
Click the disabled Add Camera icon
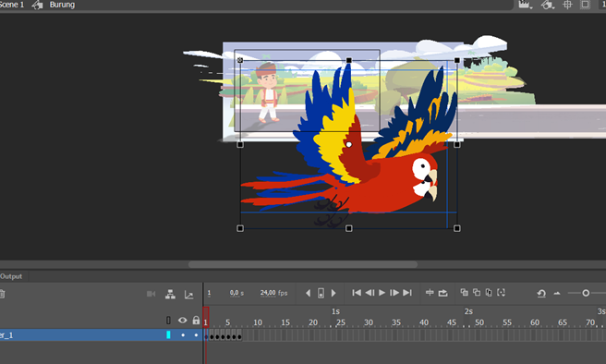pos(151,294)
